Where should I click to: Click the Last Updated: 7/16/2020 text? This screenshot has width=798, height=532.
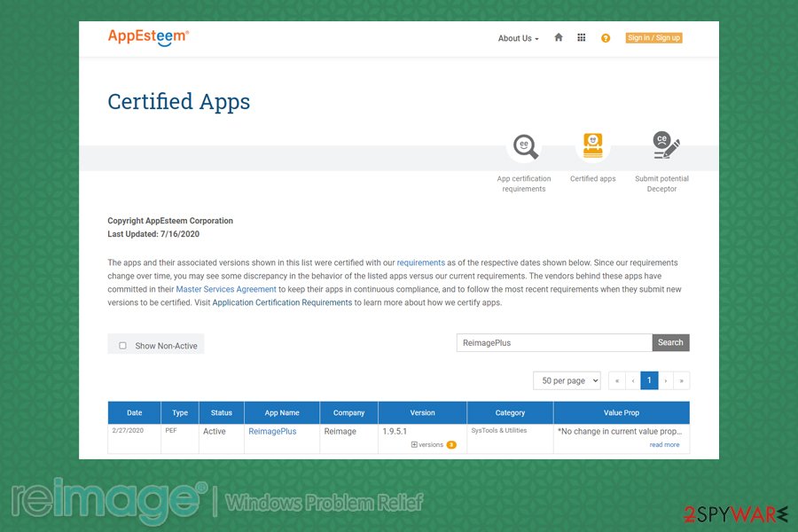click(153, 234)
